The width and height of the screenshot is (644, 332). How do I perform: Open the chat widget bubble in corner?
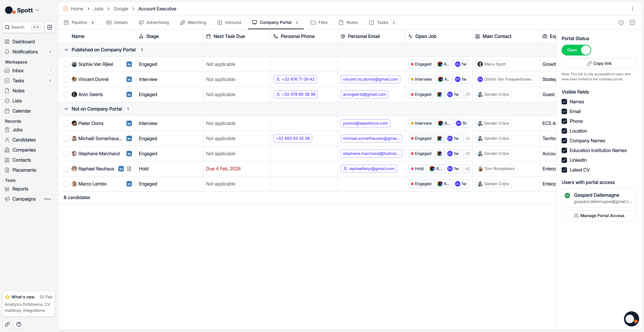coord(631,319)
